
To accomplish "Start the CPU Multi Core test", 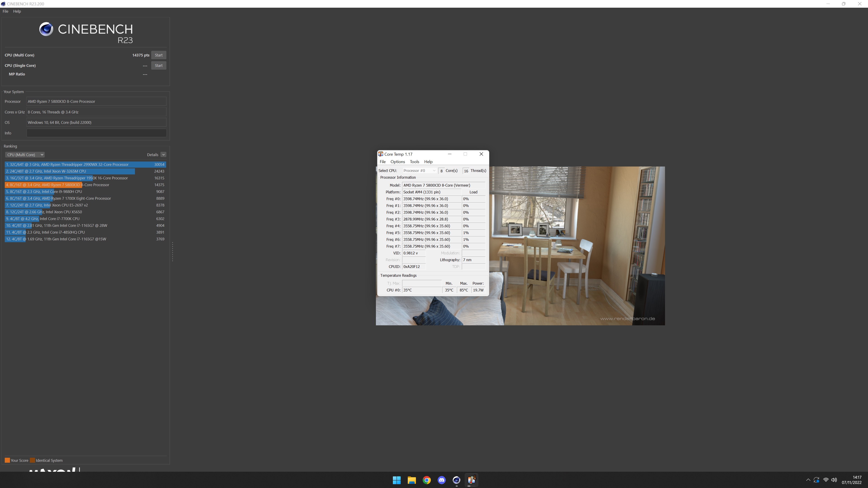I will [158, 55].
